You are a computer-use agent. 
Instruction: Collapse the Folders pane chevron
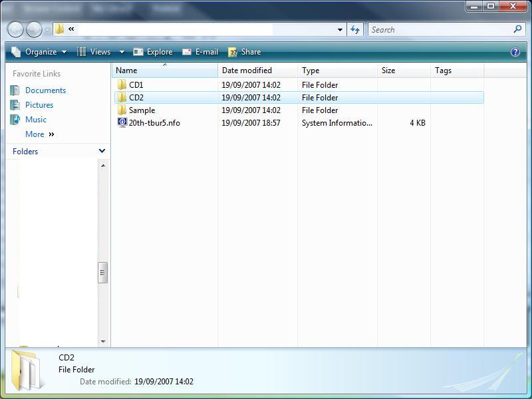102,151
